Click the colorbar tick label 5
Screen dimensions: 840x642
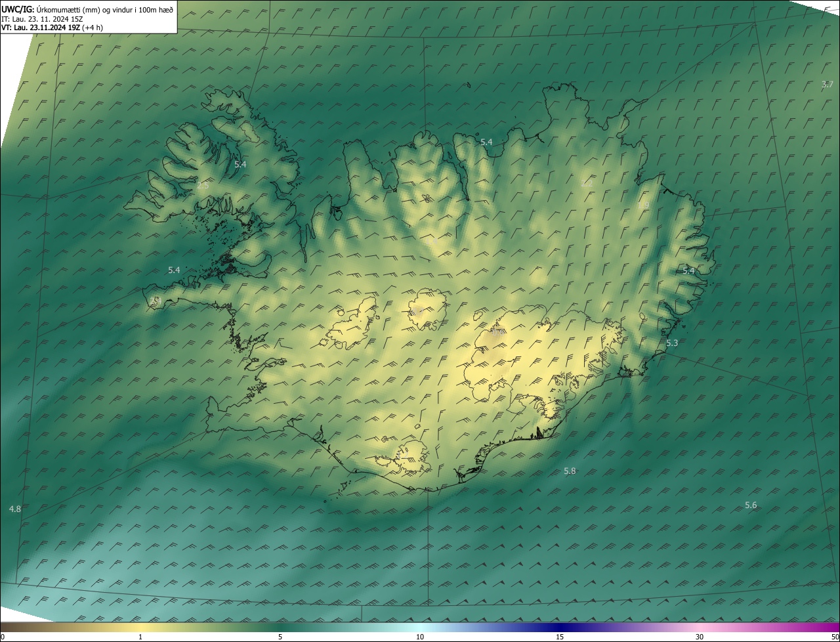pyautogui.click(x=280, y=637)
